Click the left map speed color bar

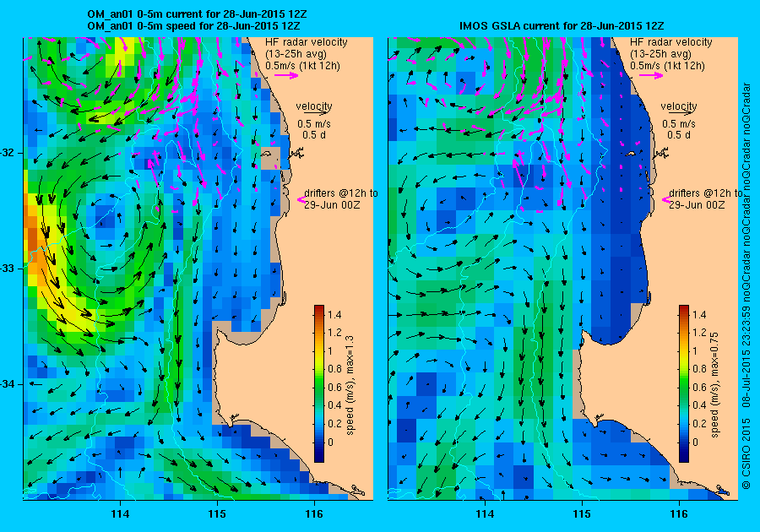coord(319,383)
